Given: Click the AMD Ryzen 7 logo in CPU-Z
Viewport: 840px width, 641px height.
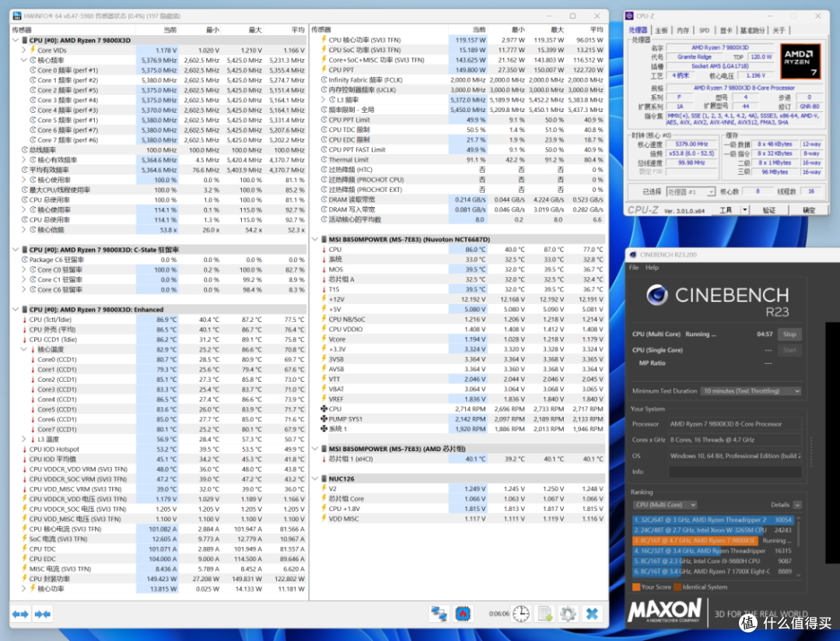Looking at the screenshot, I should [800, 61].
